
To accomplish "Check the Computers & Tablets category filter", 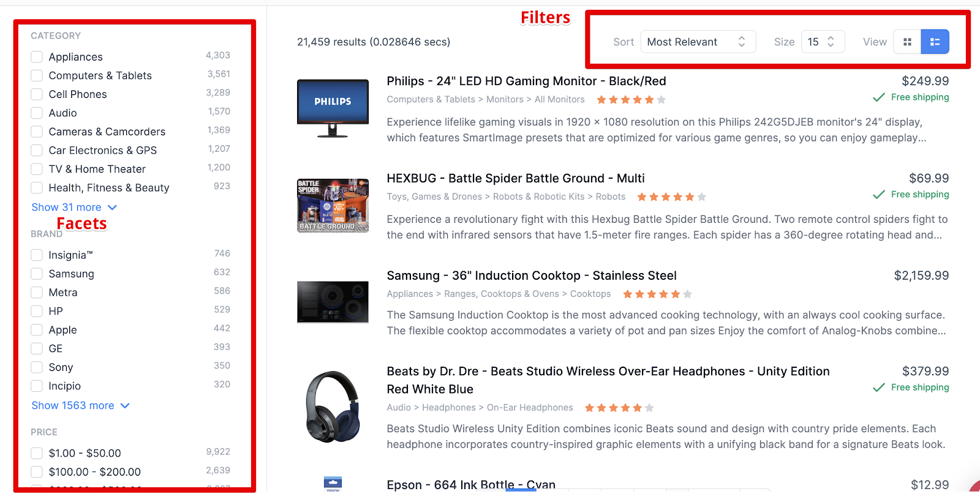I will click(x=37, y=75).
